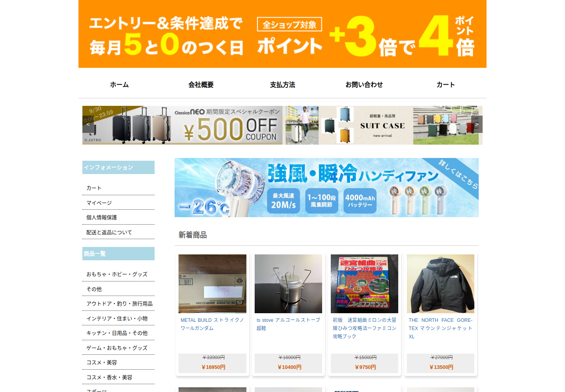Open カート in the top navigation bar

446,85
